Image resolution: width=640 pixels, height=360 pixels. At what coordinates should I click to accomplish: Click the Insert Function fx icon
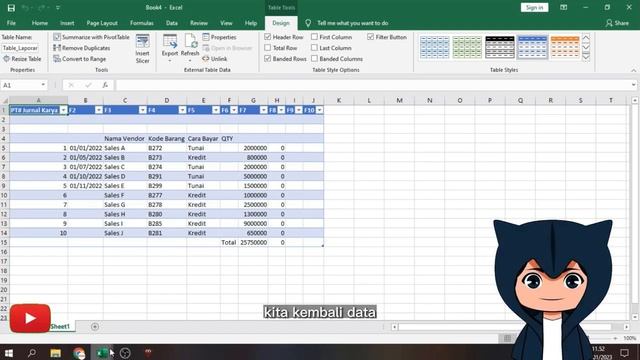pyautogui.click(x=105, y=85)
